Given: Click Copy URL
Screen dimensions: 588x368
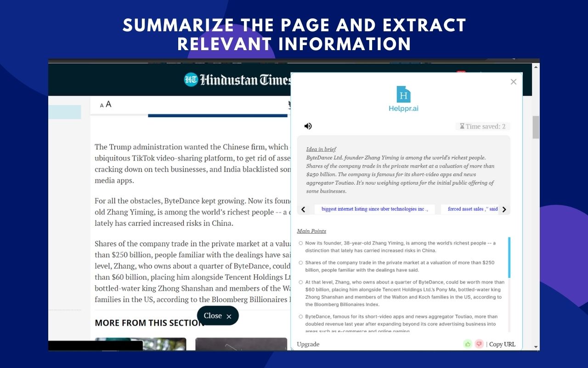Looking at the screenshot, I should pyautogui.click(x=502, y=344).
